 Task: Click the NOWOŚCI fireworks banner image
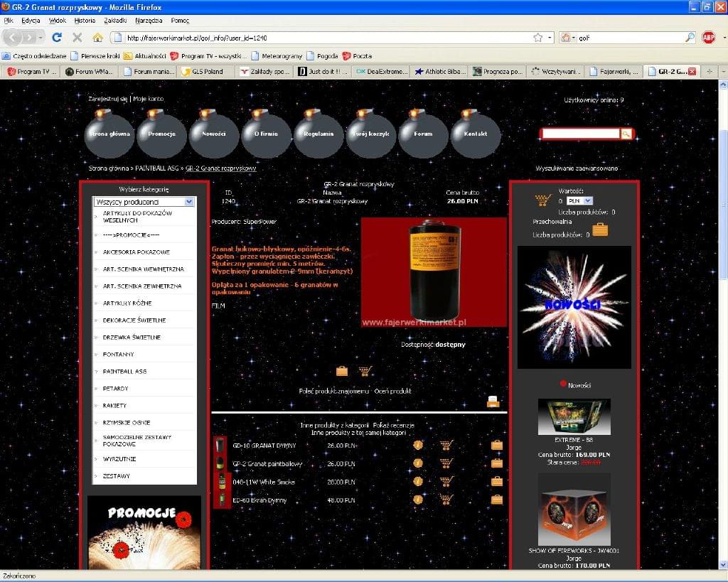click(574, 307)
